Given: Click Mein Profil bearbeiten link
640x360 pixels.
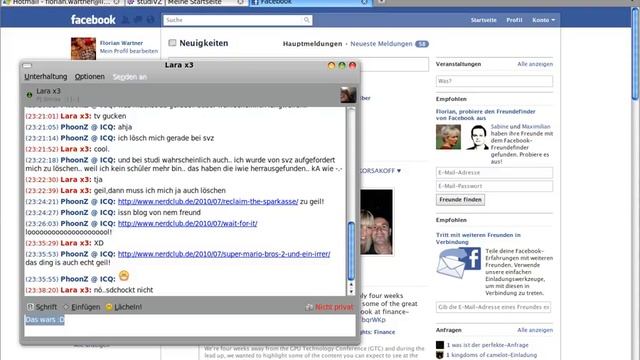Looking at the screenshot, I should [129, 51].
